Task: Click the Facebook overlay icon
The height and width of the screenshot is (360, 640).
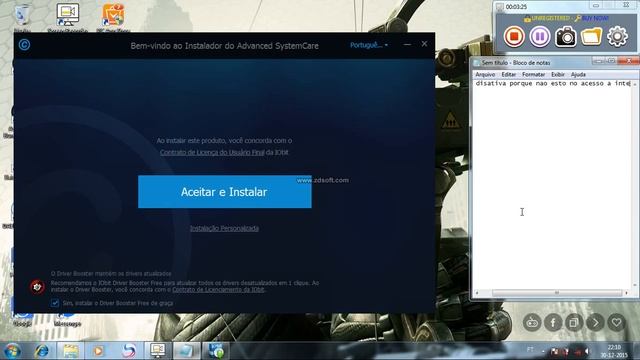Action: click(553, 322)
